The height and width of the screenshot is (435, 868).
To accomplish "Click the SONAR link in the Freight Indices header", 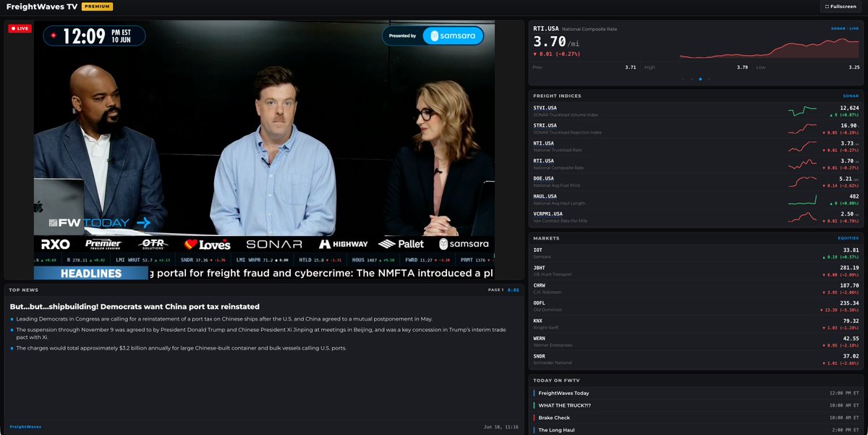I will [849, 96].
